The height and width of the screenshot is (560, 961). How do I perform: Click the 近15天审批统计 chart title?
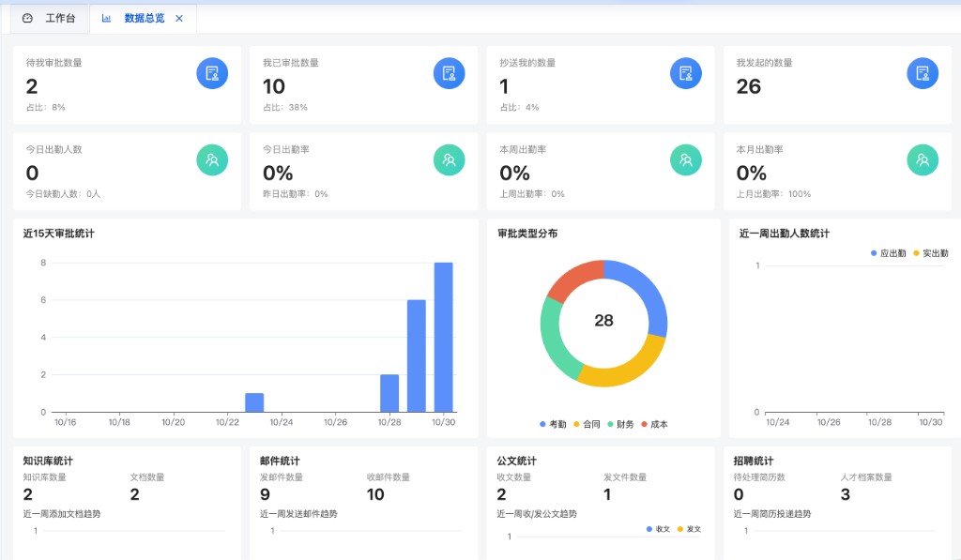(59, 234)
